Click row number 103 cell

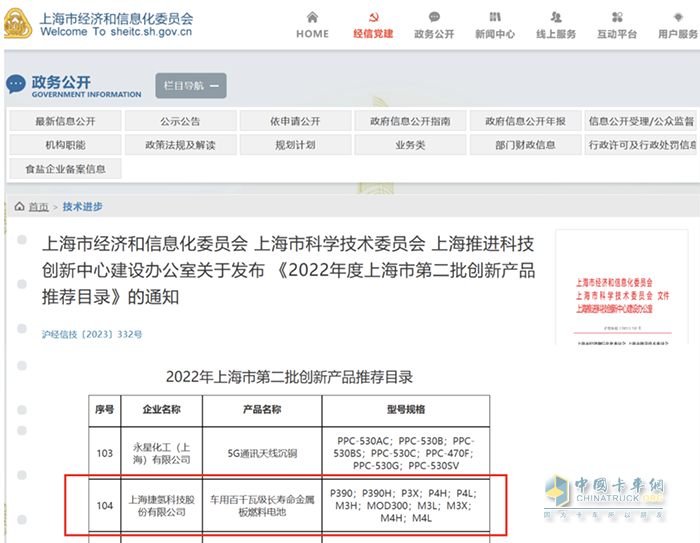[104, 453]
